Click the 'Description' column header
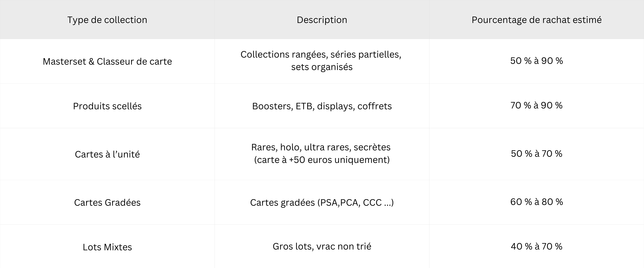644x268 pixels. tap(322, 20)
